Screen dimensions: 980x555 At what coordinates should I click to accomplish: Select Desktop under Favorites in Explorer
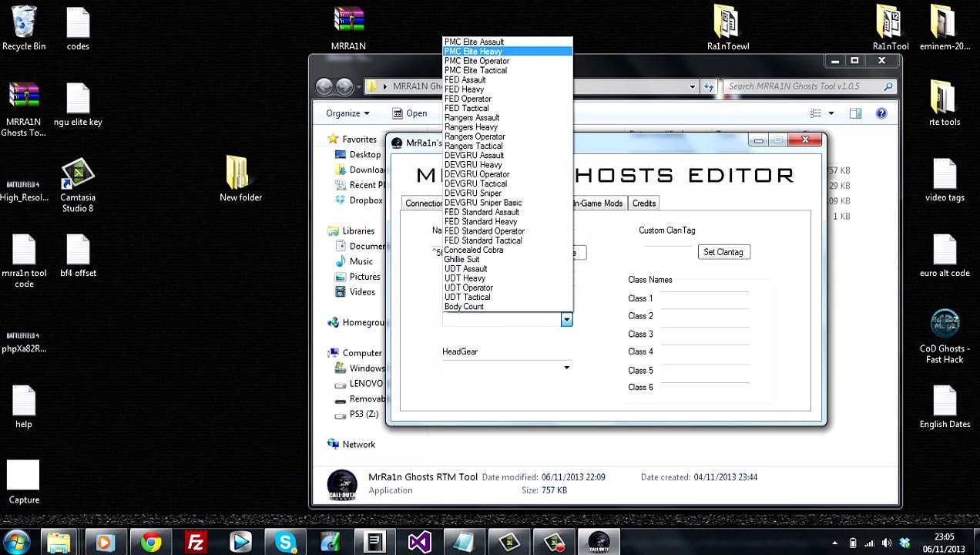click(358, 155)
